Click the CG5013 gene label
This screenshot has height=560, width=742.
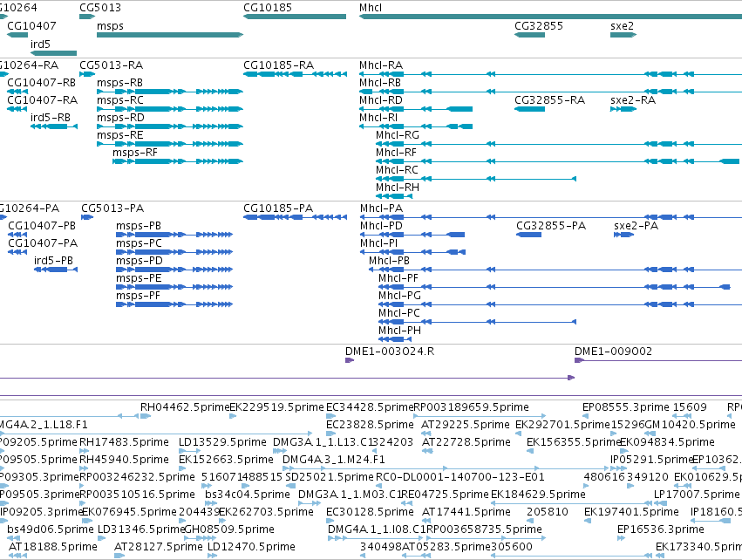[x=100, y=8]
